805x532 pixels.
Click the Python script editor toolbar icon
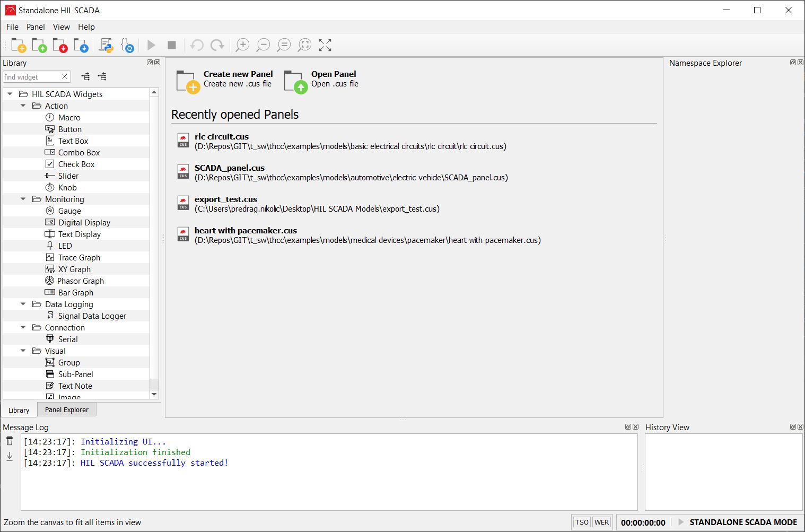tap(106, 46)
